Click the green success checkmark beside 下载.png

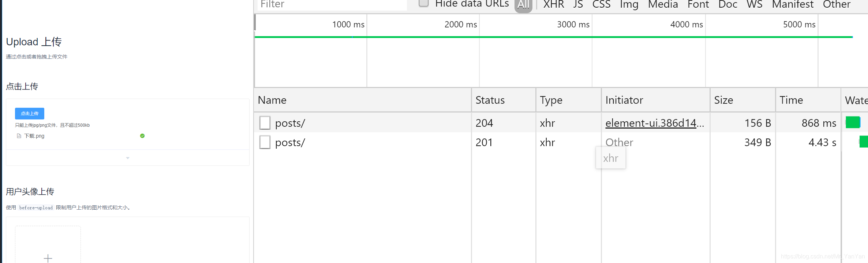click(142, 136)
